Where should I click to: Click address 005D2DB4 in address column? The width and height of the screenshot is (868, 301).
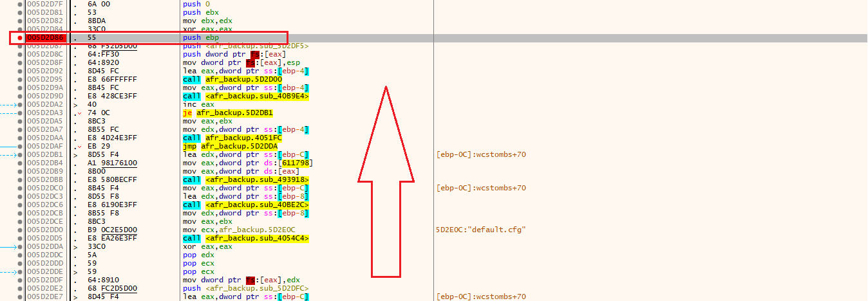45,163
